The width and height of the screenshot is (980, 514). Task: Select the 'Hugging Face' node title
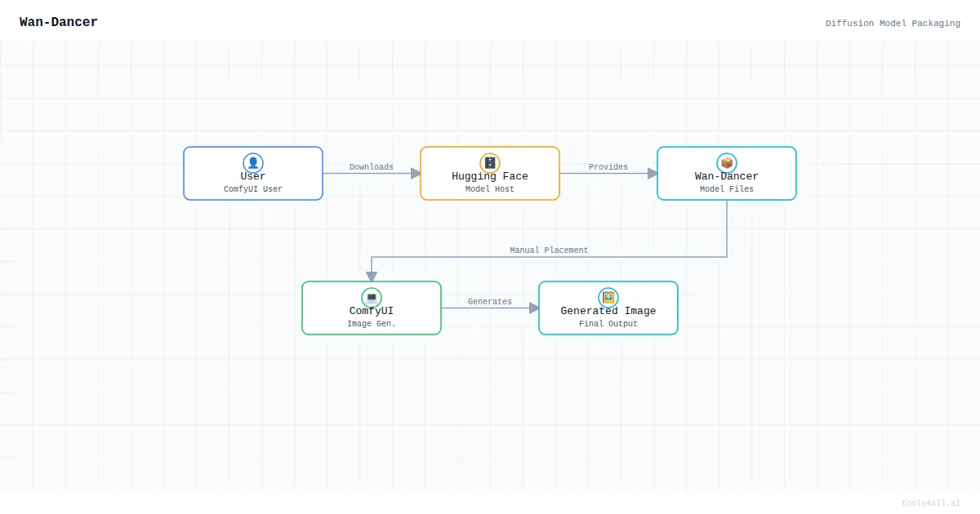490,176
